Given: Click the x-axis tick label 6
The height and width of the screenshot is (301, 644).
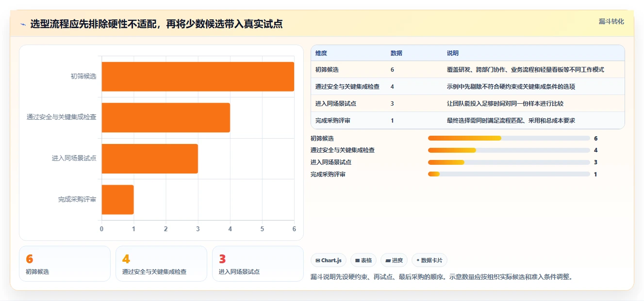Looking at the screenshot, I should (x=294, y=229).
